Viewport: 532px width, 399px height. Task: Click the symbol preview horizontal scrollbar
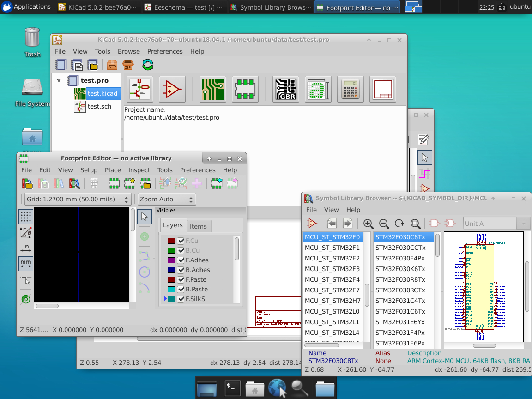pyautogui.click(x=484, y=345)
